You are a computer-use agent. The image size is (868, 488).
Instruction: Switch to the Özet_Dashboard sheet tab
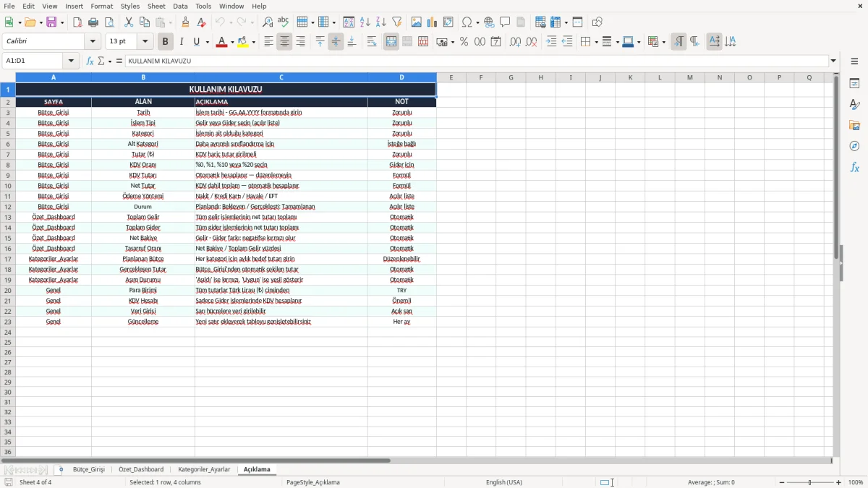[141, 470]
